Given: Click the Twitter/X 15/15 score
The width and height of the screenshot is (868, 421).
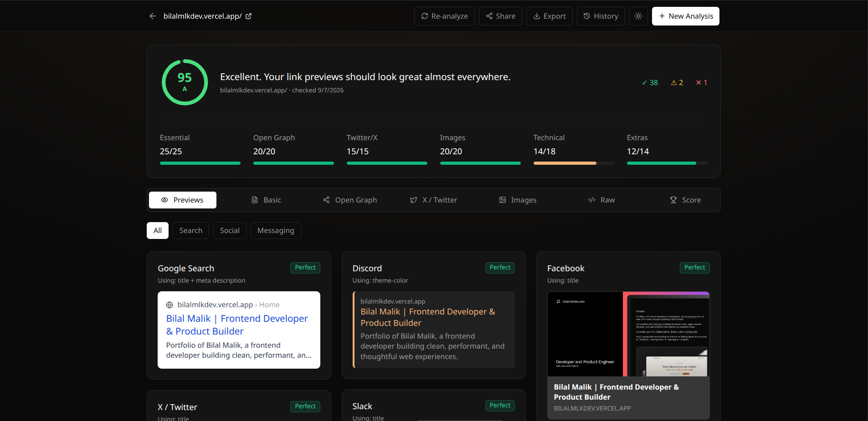Looking at the screenshot, I should pyautogui.click(x=358, y=152).
